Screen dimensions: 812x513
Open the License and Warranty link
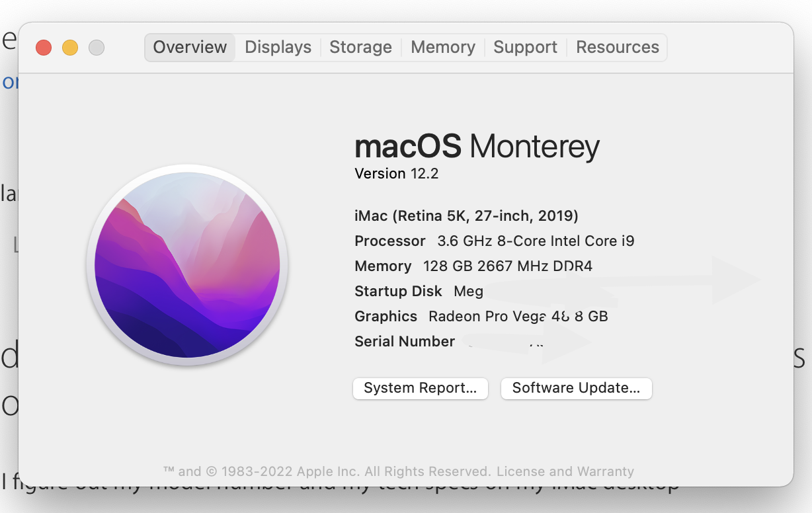click(x=565, y=472)
